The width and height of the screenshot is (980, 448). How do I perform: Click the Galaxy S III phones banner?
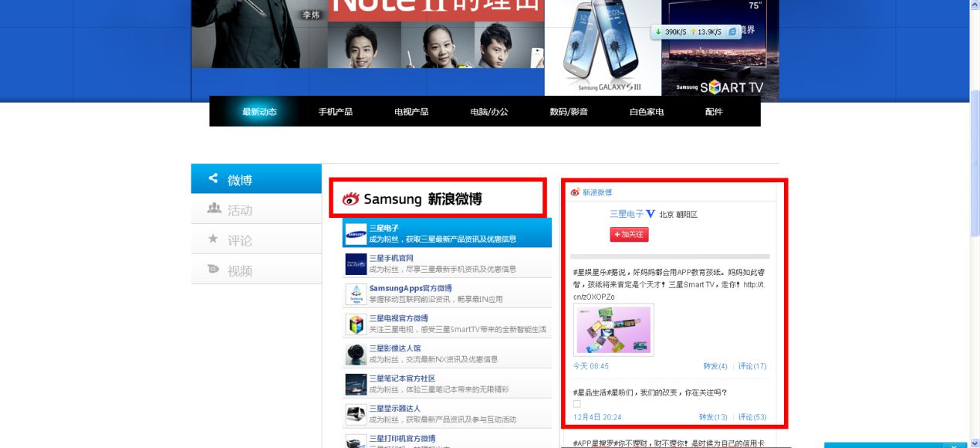coord(602,48)
